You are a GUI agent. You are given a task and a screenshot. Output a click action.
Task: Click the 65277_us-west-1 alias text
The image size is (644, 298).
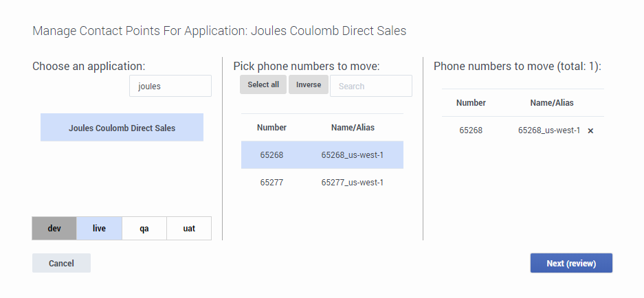[353, 183]
